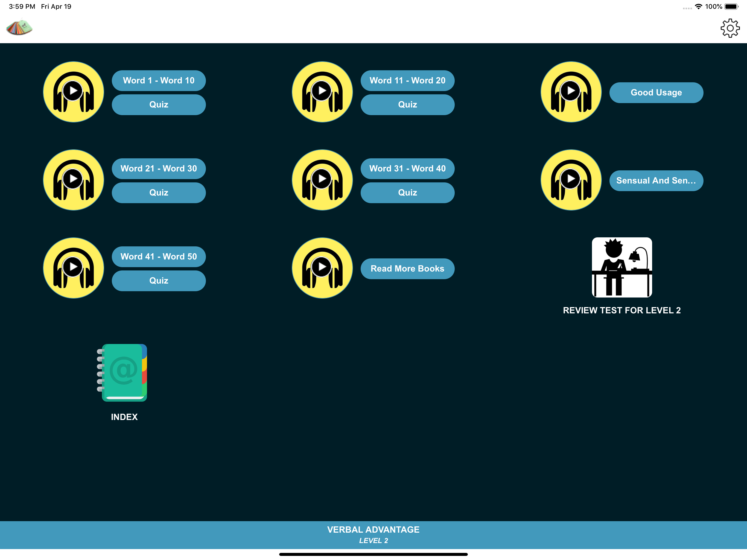Tap the LEVEL 2 subtitle
747x560 pixels.
[373, 541]
